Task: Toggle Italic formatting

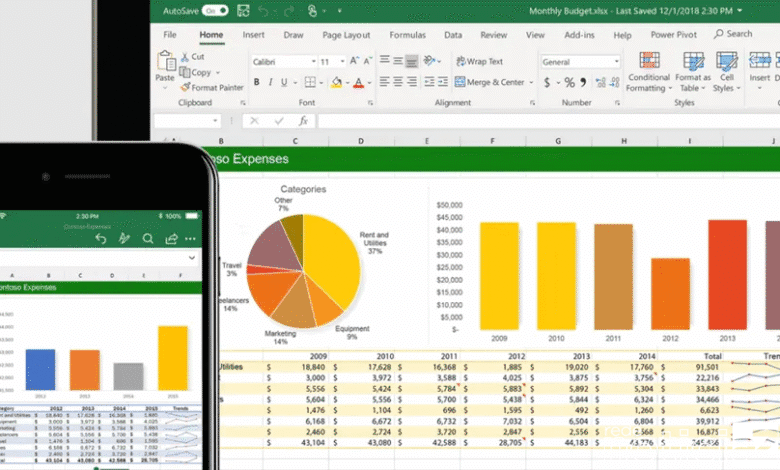Action: 270,82
